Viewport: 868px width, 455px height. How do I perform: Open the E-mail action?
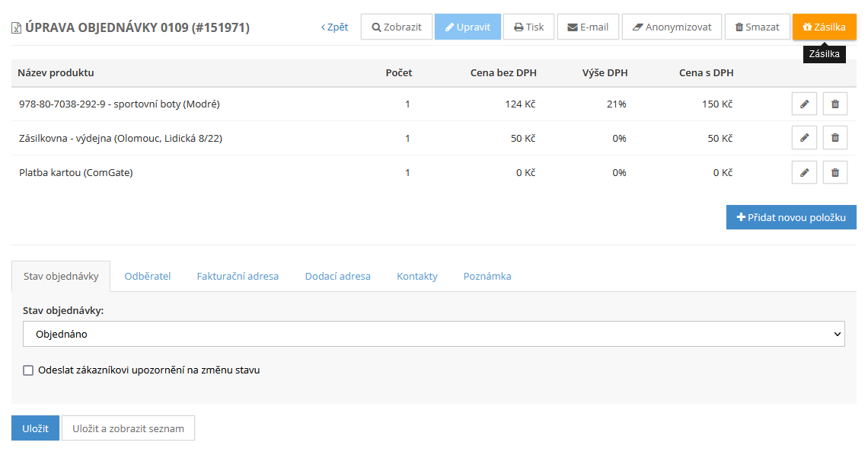pyautogui.click(x=588, y=27)
